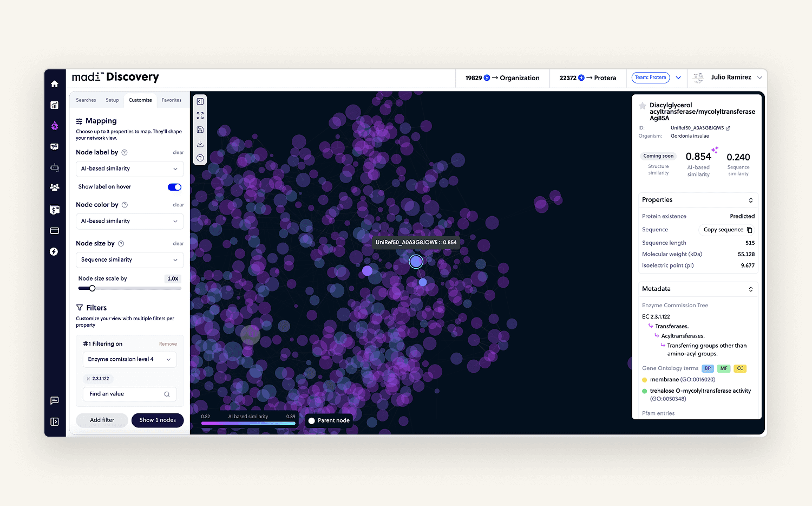Open external link beside UniRef50 ID

[x=728, y=128]
